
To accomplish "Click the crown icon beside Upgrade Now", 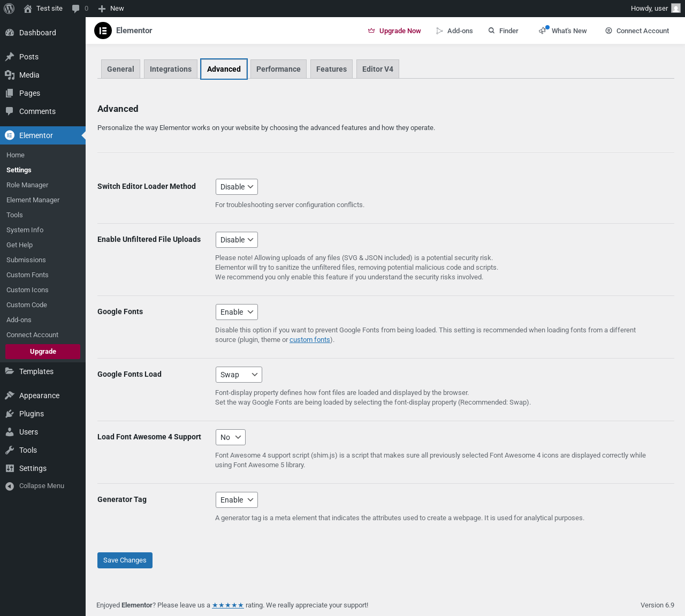I will coord(371,31).
